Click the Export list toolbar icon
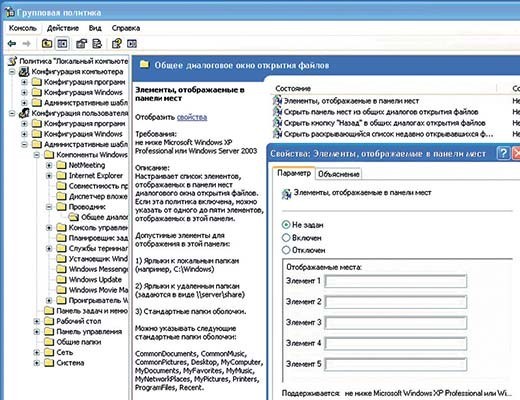The height and width of the screenshot is (400, 520). click(x=97, y=44)
